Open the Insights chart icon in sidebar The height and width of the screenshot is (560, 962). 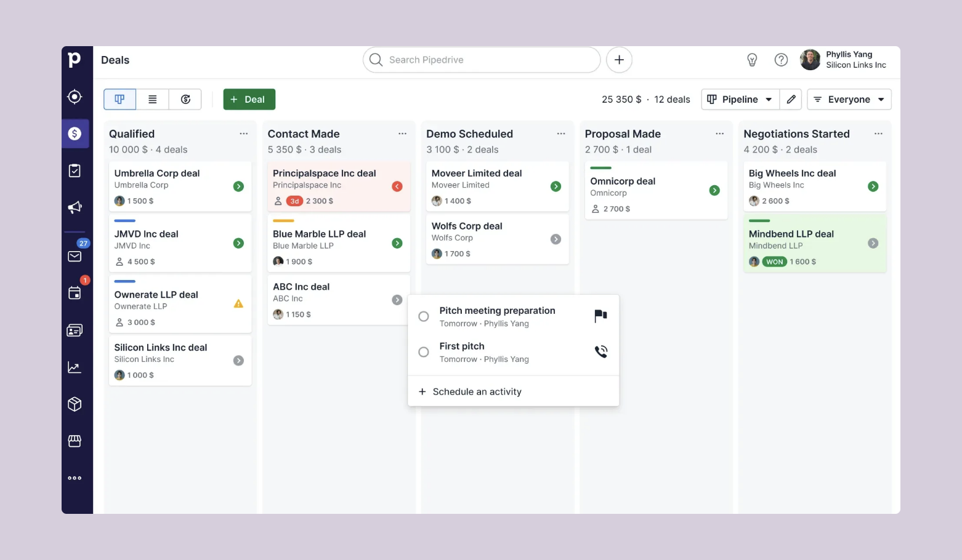[x=75, y=367]
